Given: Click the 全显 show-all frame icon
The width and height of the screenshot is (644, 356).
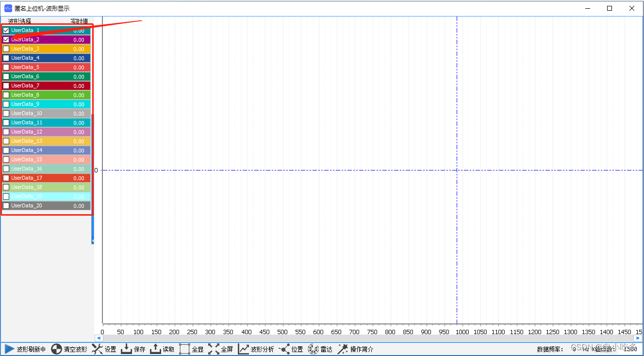Looking at the screenshot, I should click(x=184, y=349).
